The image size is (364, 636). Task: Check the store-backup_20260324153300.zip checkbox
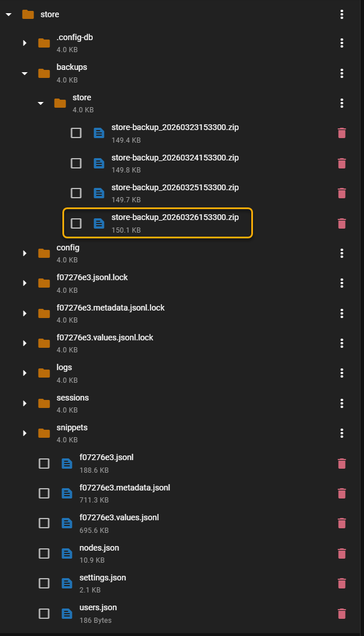(x=76, y=163)
